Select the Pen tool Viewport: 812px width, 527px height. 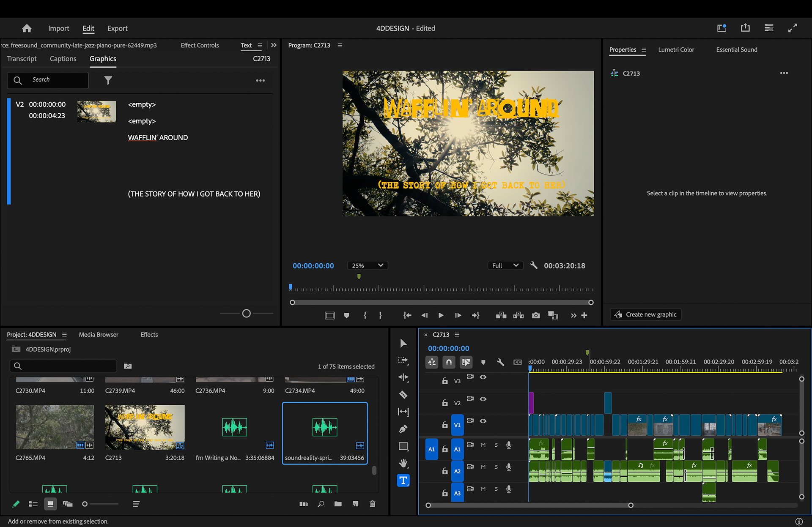[403, 429]
